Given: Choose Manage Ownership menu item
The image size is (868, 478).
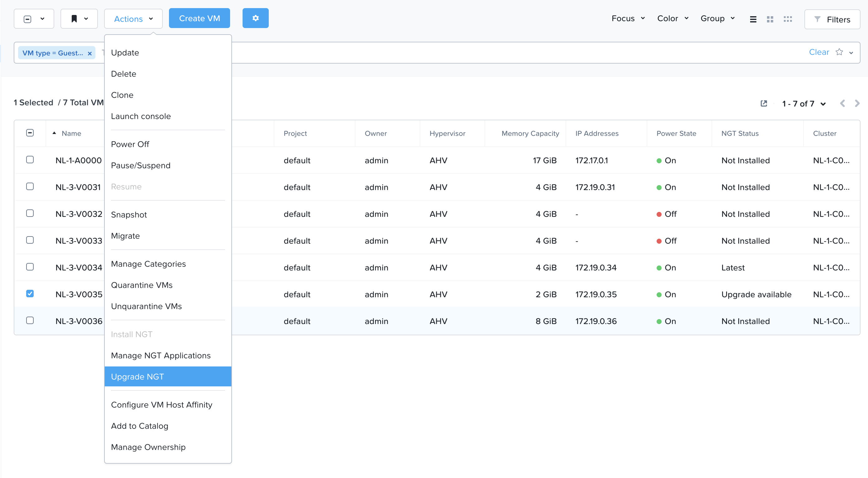Looking at the screenshot, I should pyautogui.click(x=168, y=447).
